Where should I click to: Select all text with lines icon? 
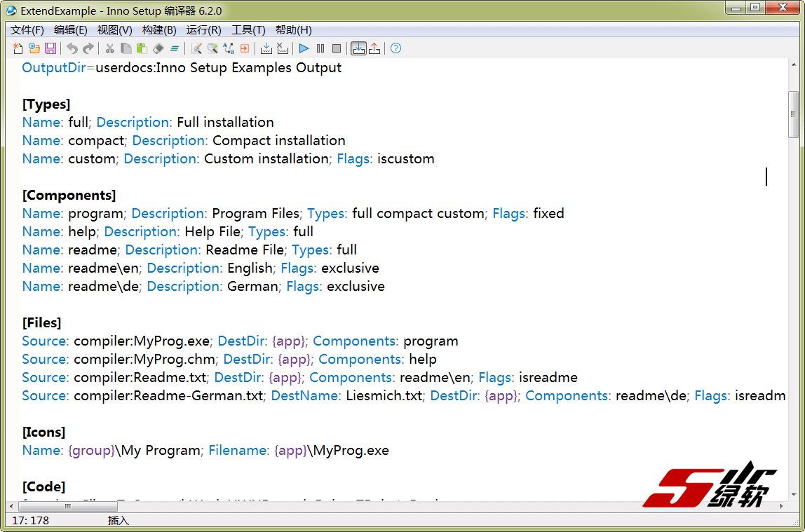pos(175,49)
